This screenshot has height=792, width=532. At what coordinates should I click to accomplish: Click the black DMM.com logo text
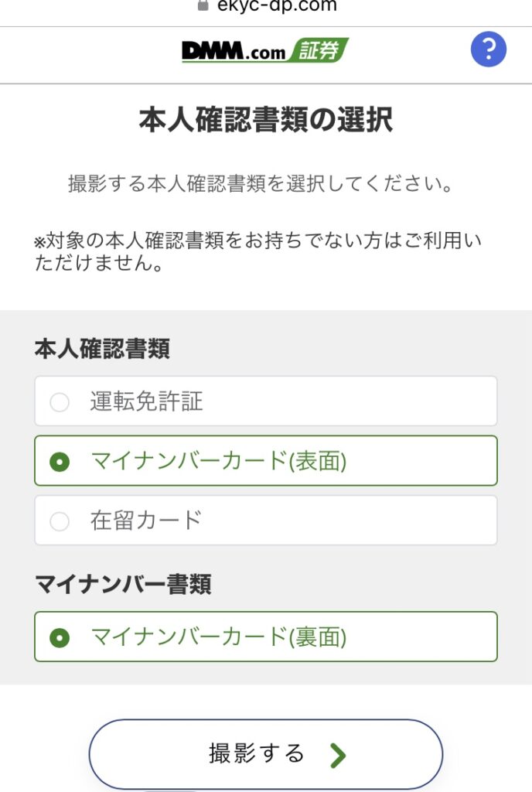[x=234, y=50]
